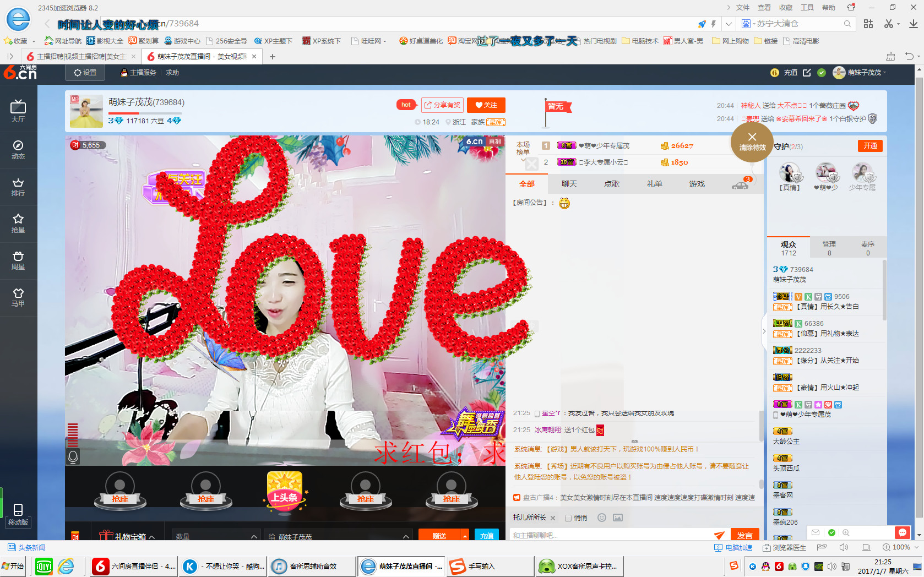This screenshot has height=577, width=924.
Task: Switch to the 管理 managers tab
Action: coord(829,248)
